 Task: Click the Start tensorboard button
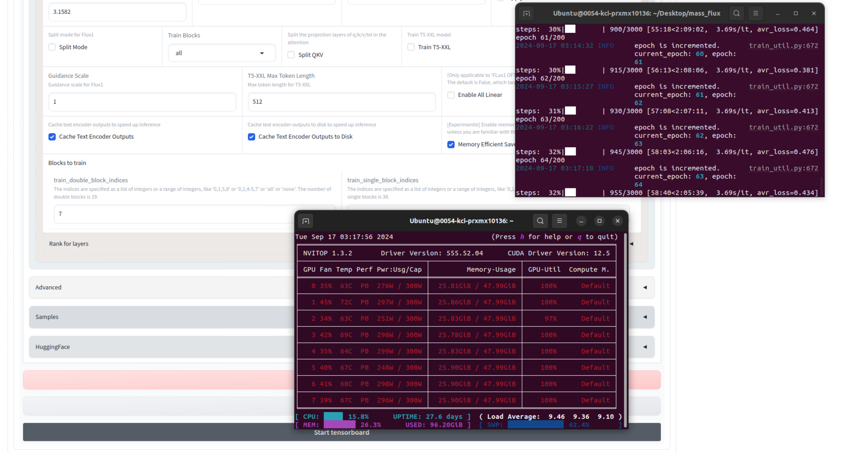tap(341, 434)
